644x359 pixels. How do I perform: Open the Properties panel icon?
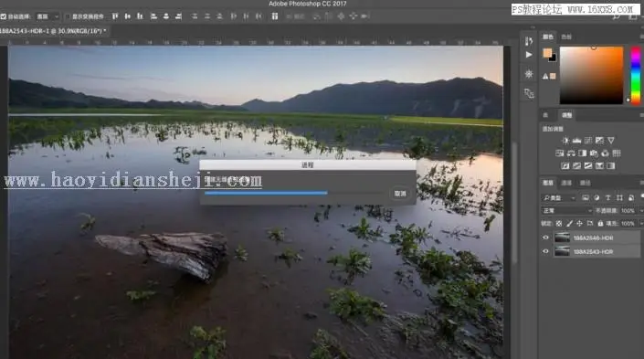529,74
